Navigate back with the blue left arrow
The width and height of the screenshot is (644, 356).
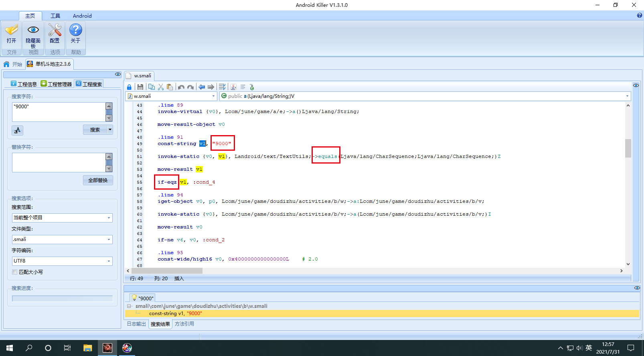(x=202, y=87)
